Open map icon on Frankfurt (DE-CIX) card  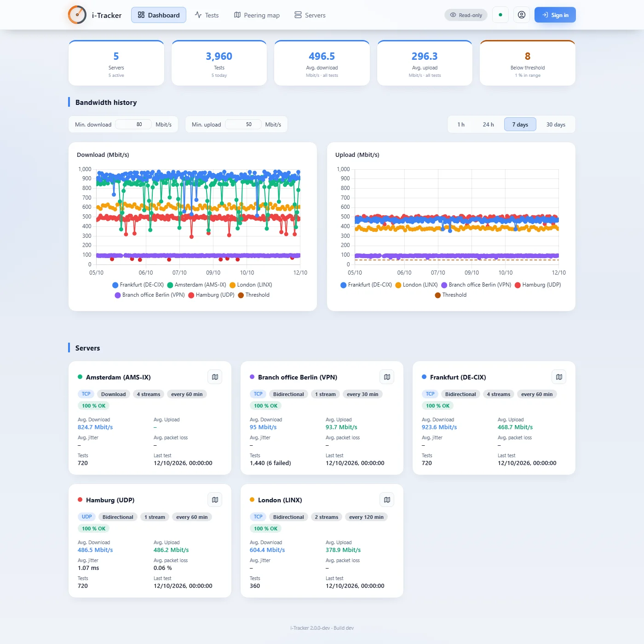pos(559,377)
